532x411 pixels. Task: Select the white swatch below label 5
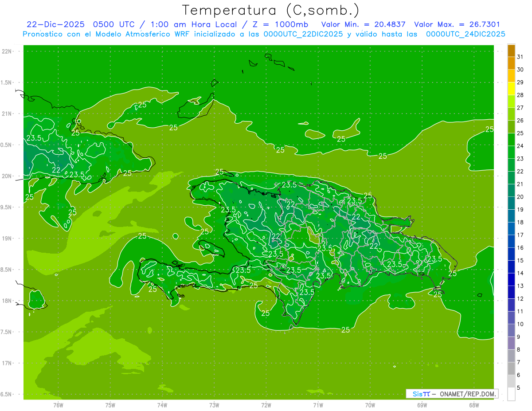(x=511, y=394)
